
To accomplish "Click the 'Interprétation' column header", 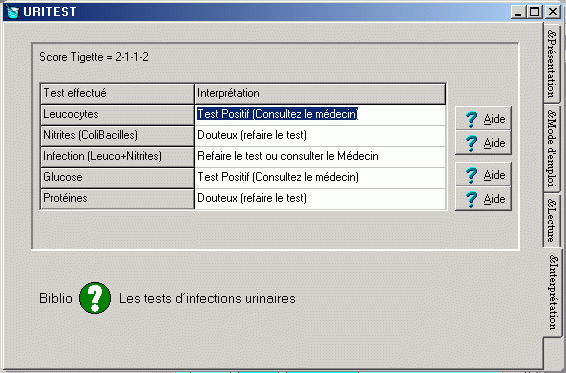I will click(x=320, y=94).
